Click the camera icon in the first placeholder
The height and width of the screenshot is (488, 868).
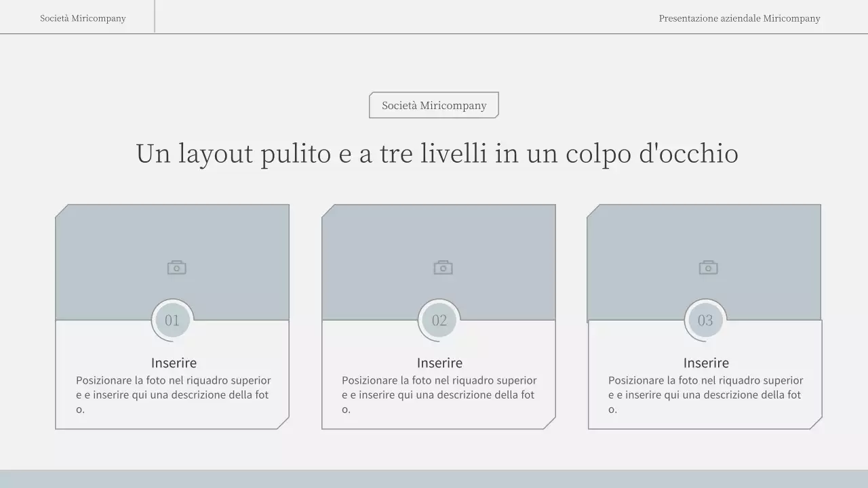[176, 266]
